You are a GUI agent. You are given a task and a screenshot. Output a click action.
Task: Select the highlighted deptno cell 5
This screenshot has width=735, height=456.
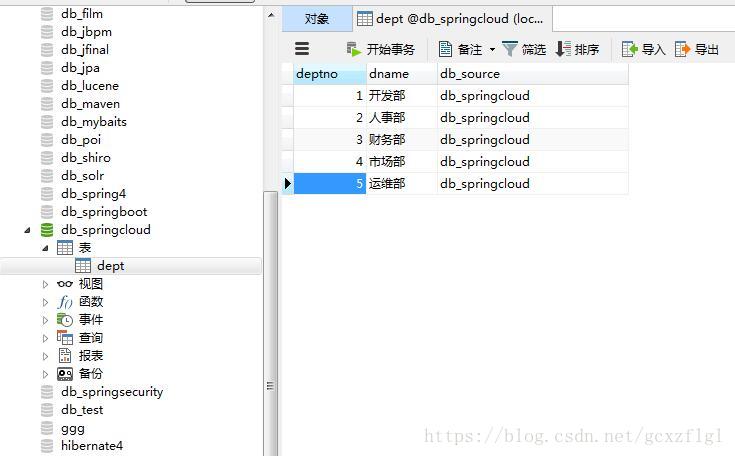coord(330,184)
